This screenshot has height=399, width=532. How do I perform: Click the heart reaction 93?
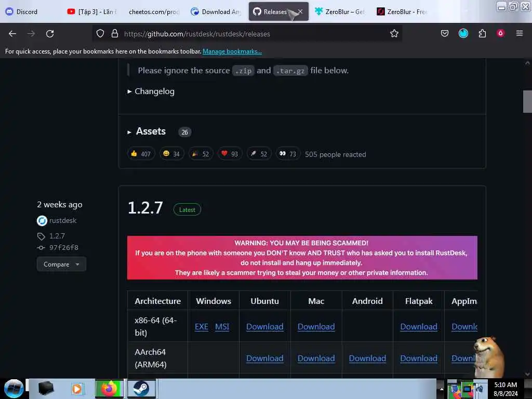230,154
